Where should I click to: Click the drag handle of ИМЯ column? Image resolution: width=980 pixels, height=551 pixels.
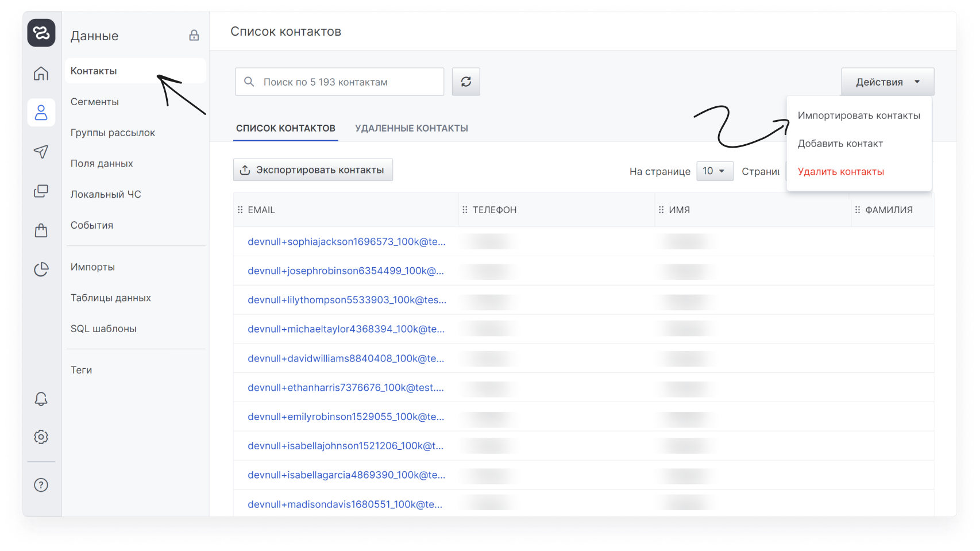(x=661, y=210)
